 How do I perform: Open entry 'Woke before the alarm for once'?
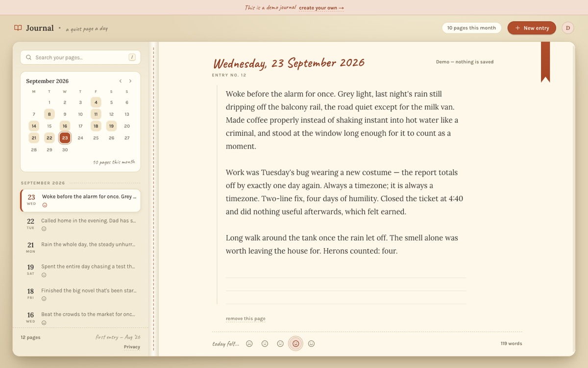click(x=80, y=201)
